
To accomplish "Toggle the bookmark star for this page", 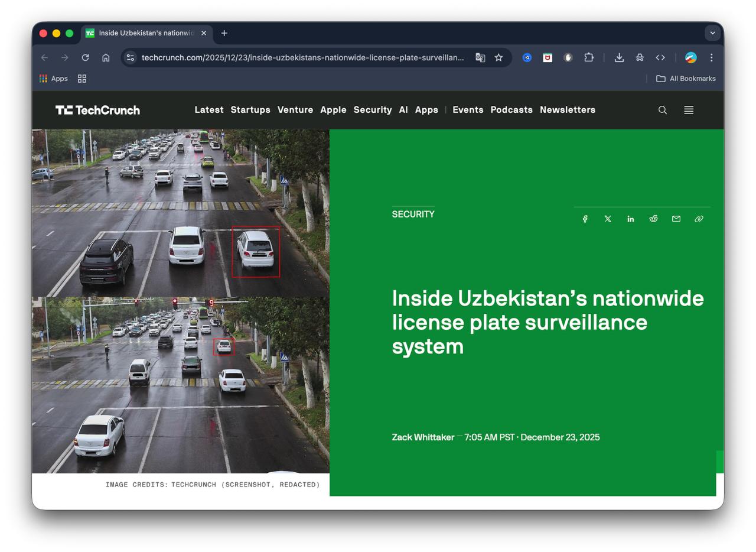I will click(499, 57).
